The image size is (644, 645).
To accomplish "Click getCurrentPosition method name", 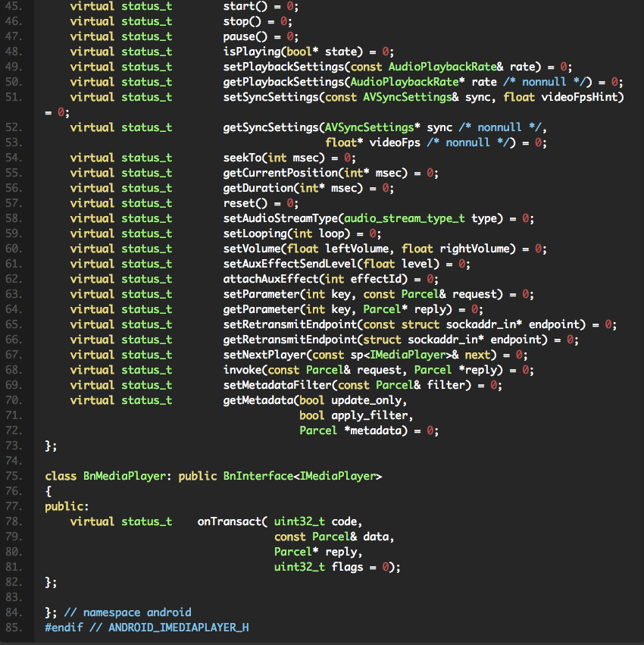I will pyautogui.click(x=280, y=173).
